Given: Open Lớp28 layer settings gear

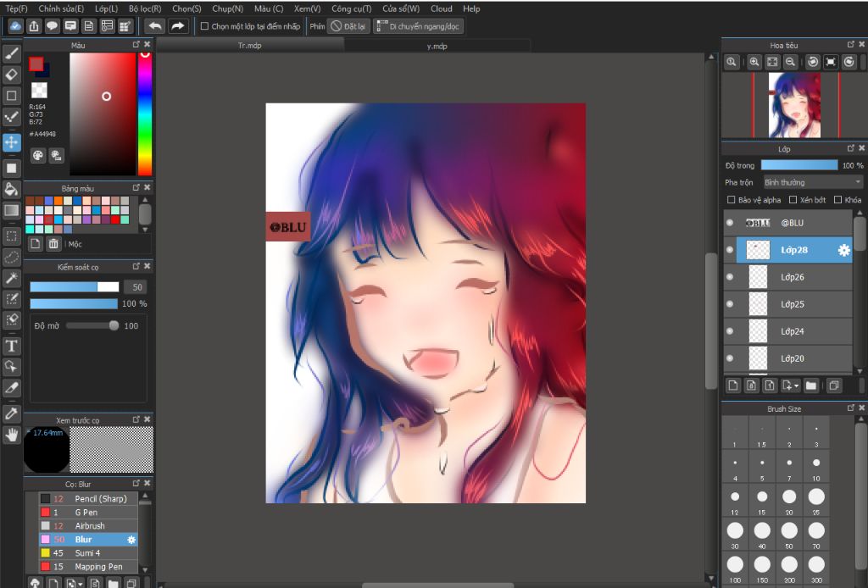Looking at the screenshot, I should click(843, 251).
